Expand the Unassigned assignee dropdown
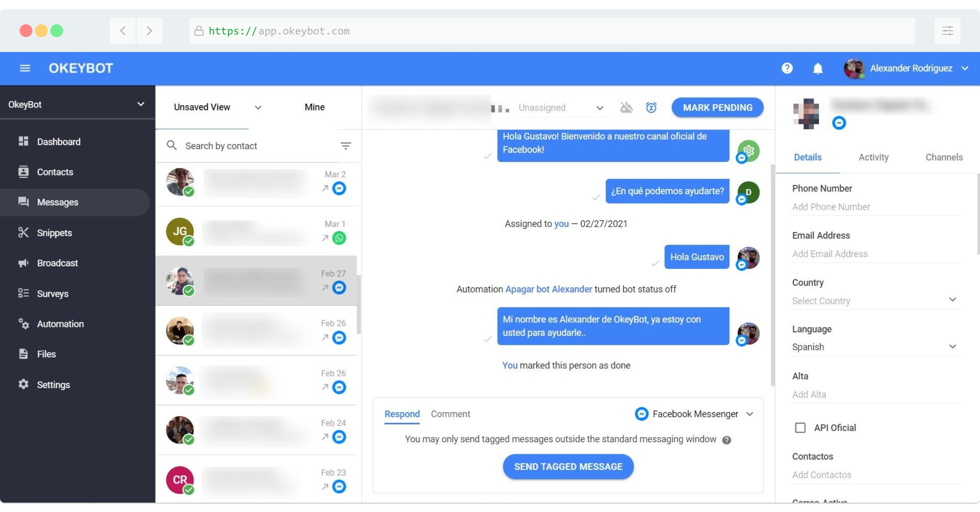Image resolution: width=980 pixels, height=512 pixels. [x=561, y=108]
